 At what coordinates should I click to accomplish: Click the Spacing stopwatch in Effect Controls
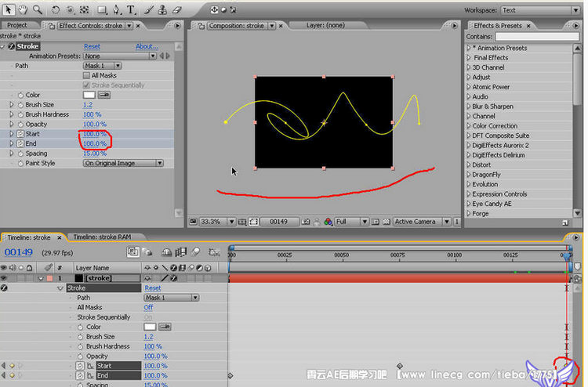click(x=20, y=154)
